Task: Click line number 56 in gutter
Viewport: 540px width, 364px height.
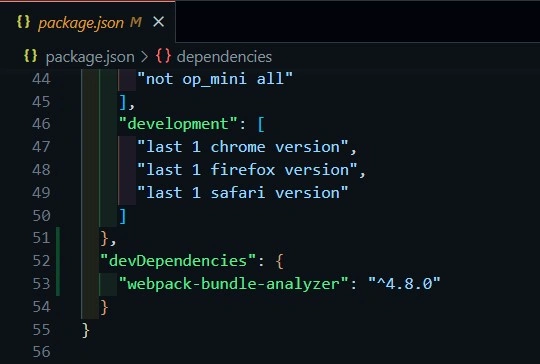Action: tap(41, 352)
